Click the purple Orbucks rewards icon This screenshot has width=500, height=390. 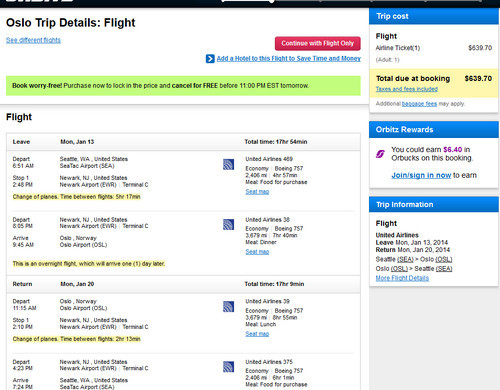(x=380, y=154)
